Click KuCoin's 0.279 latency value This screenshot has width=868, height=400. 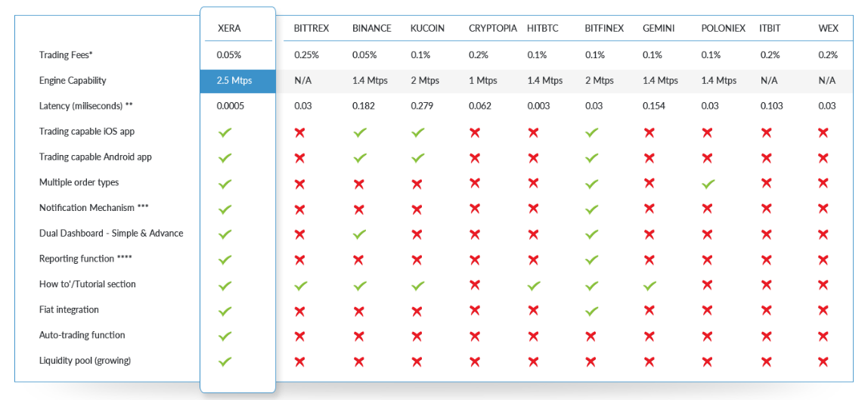[422, 106]
